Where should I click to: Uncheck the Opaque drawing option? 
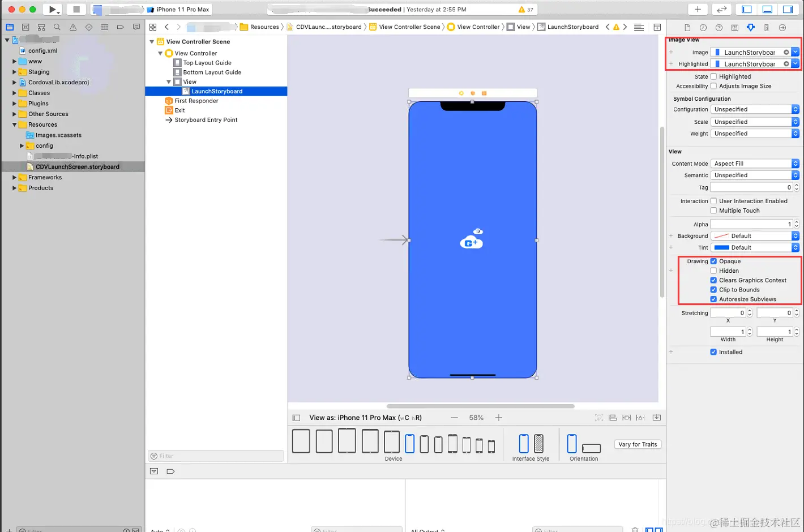click(713, 261)
